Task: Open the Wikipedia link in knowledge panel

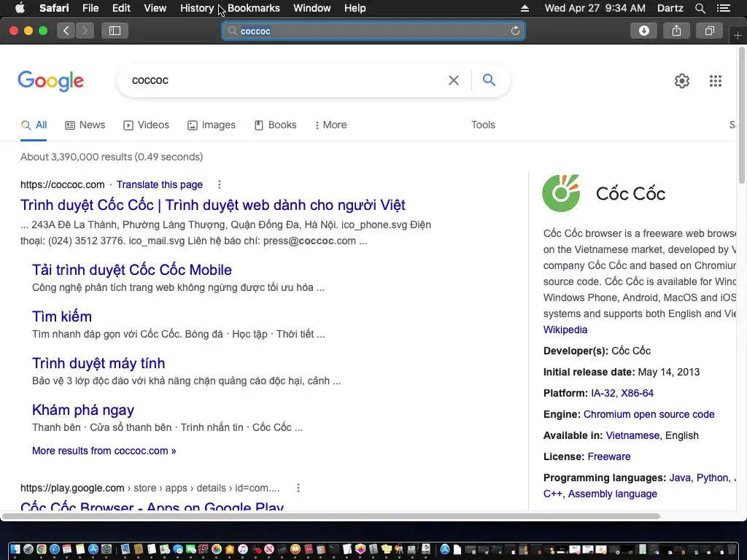Action: click(565, 330)
